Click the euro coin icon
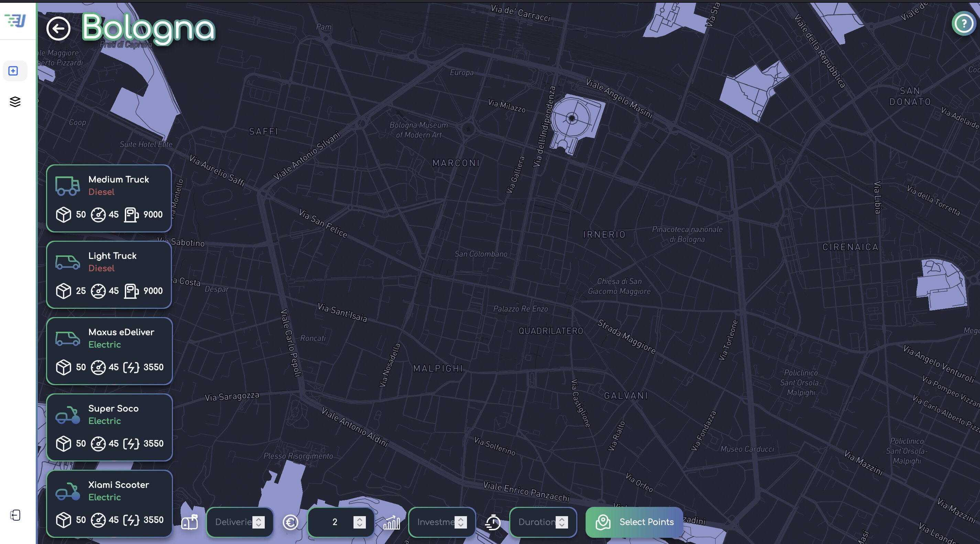The image size is (980, 544). [x=291, y=522]
